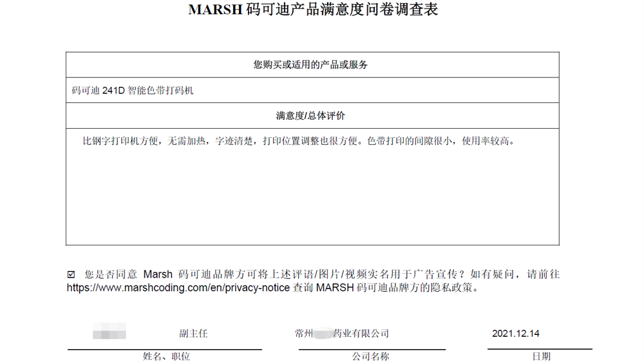
Task: Click the "日期" label
Action: (542, 356)
